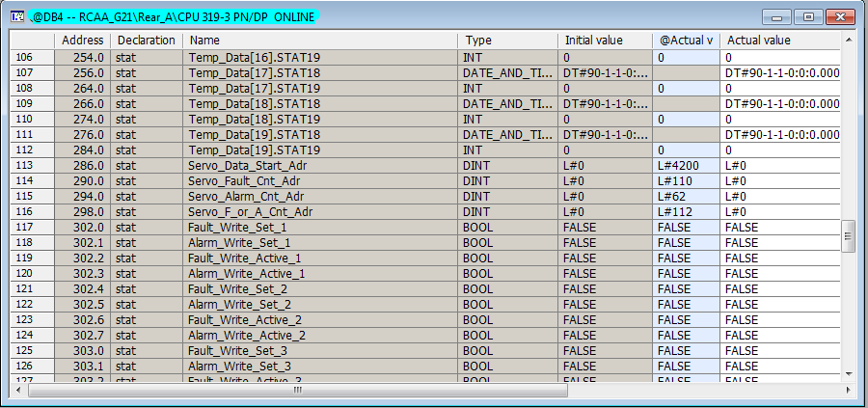
Task: Click the Declaration column header
Action: point(147,41)
